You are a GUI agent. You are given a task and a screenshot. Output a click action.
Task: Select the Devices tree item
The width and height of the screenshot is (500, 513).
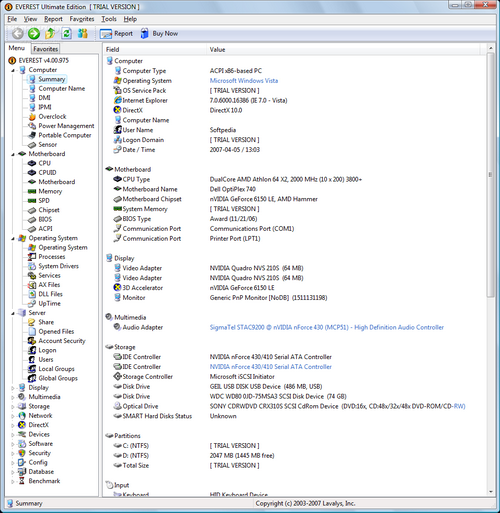[x=39, y=434]
